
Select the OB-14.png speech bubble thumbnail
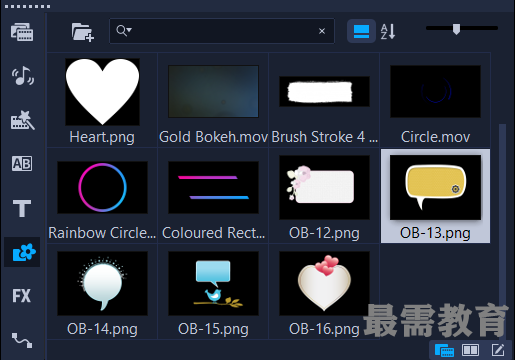(x=102, y=283)
